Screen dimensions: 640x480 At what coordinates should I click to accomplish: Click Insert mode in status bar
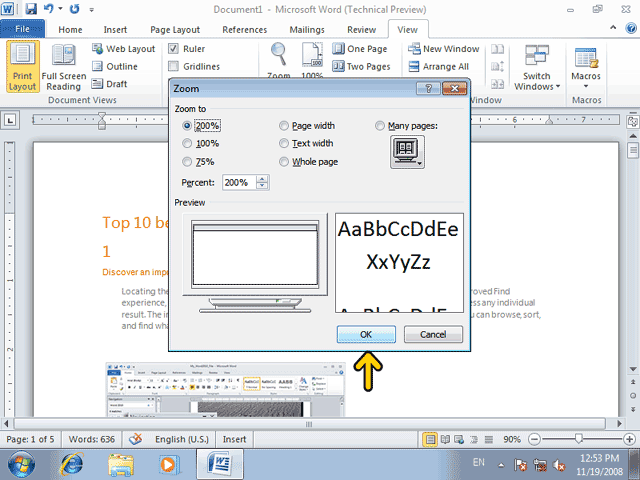234,439
